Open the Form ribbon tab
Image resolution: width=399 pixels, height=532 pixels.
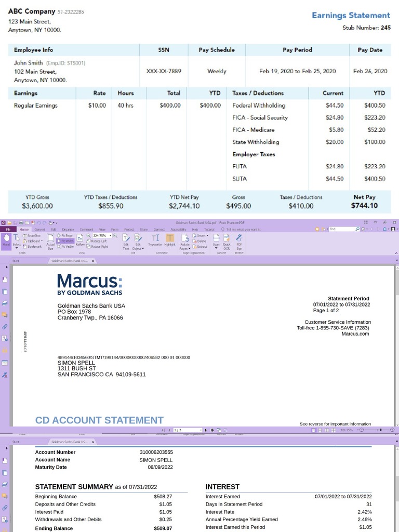point(115,229)
